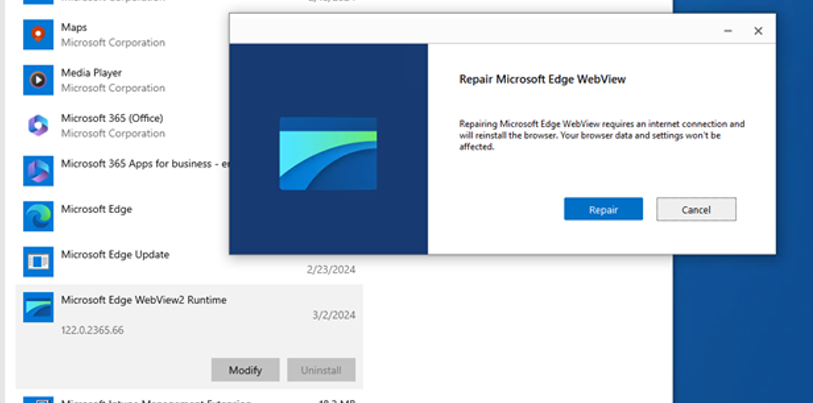Click the dialog's repair description paragraph
Screen dimensions: 813x403
(602, 135)
